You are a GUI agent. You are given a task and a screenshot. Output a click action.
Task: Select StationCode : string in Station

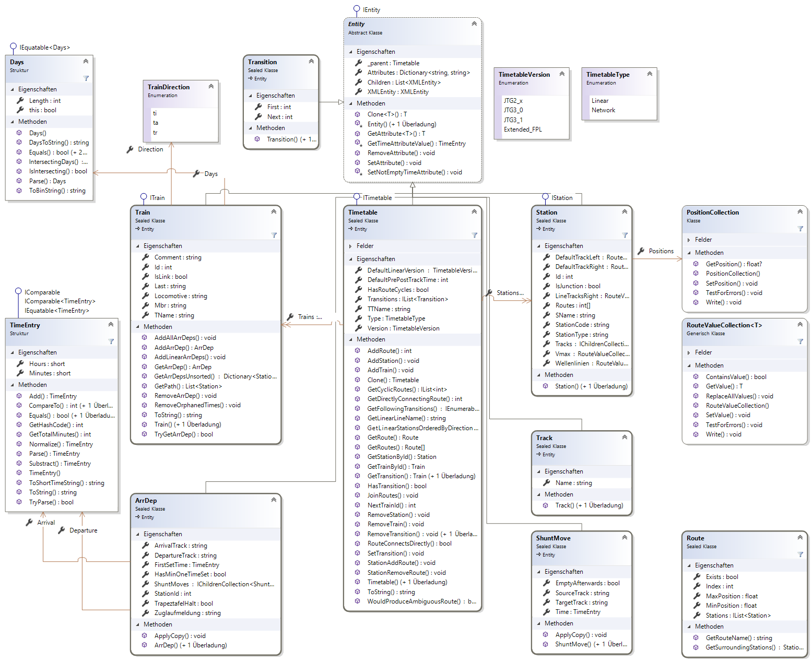(582, 325)
